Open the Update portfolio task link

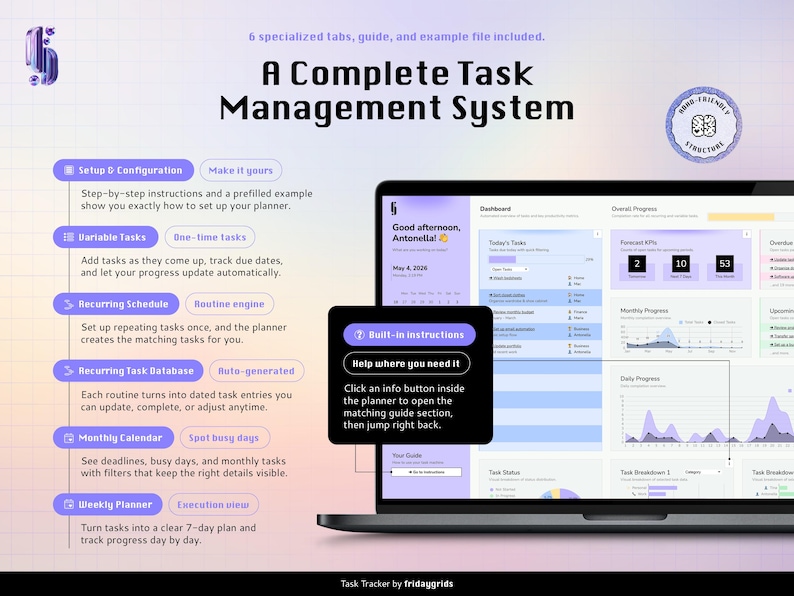click(x=505, y=346)
